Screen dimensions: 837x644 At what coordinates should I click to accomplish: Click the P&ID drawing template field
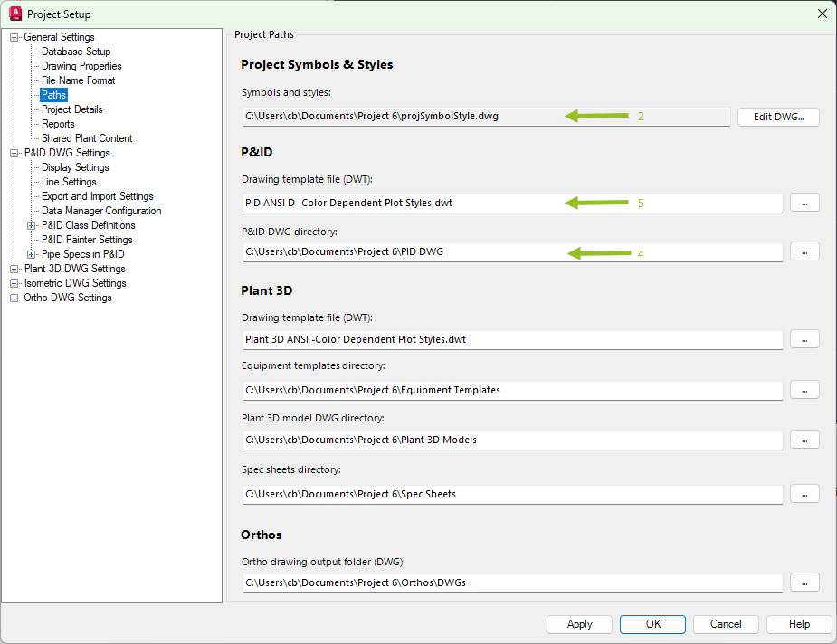[512, 203]
